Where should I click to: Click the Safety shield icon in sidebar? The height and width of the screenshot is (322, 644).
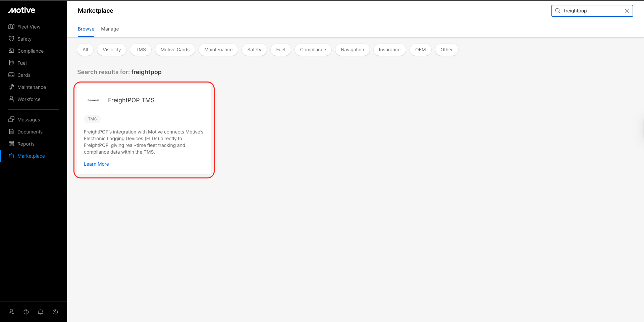point(11,39)
